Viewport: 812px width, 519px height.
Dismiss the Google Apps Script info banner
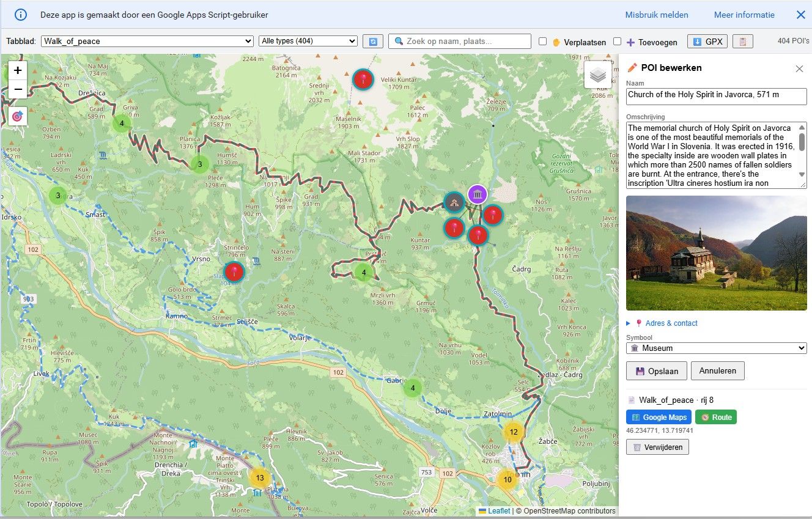point(800,15)
